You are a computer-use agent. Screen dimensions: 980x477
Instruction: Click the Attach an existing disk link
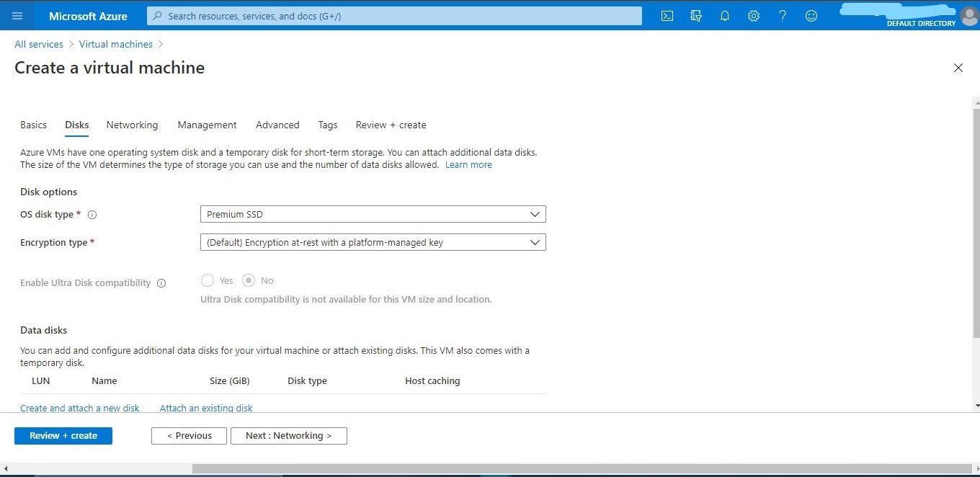tap(206, 408)
